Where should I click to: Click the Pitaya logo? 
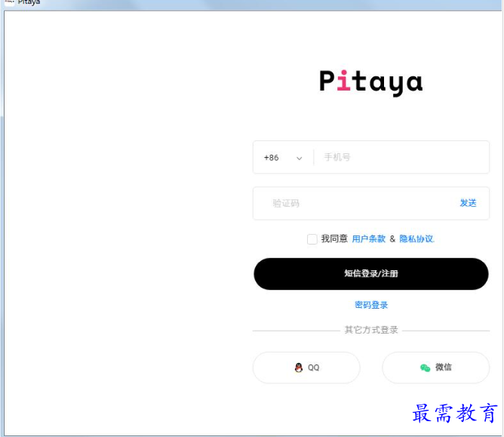(x=371, y=82)
